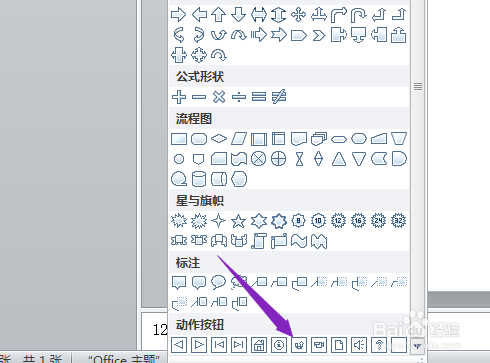Insert the U-Turn Arrow shape
The image size is (490, 363).
pyautogui.click(x=359, y=15)
